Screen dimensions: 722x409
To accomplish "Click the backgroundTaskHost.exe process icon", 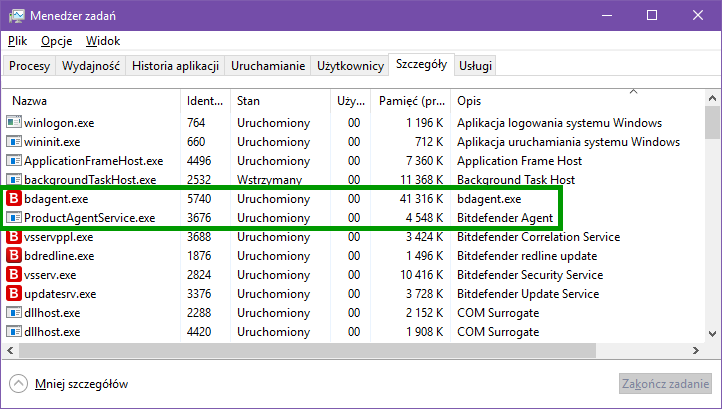I will pyautogui.click(x=14, y=179).
